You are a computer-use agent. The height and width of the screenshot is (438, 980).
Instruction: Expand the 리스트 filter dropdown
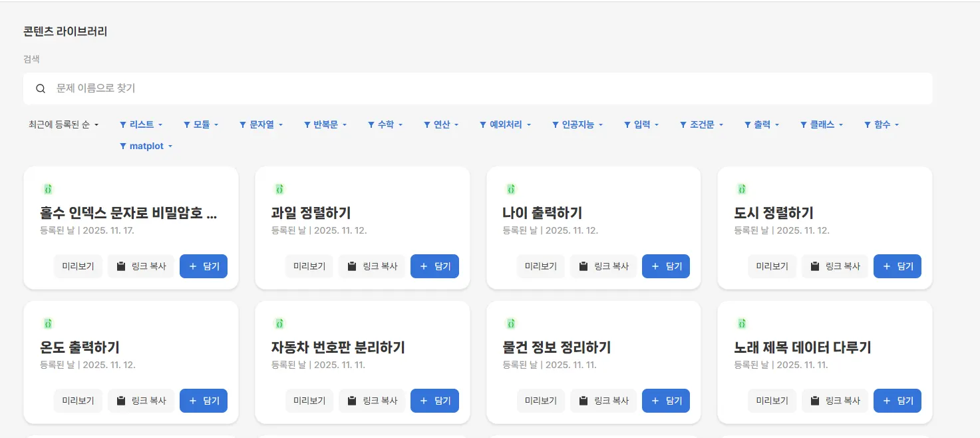point(141,124)
